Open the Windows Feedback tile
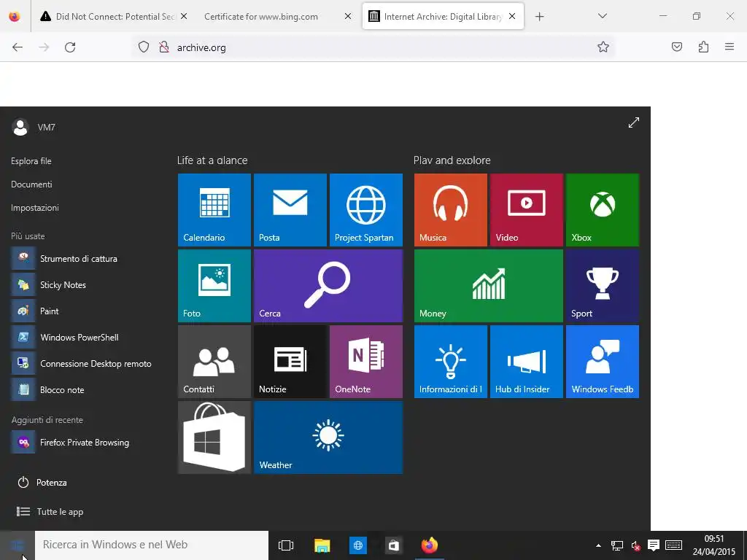The width and height of the screenshot is (747, 560). 602,362
